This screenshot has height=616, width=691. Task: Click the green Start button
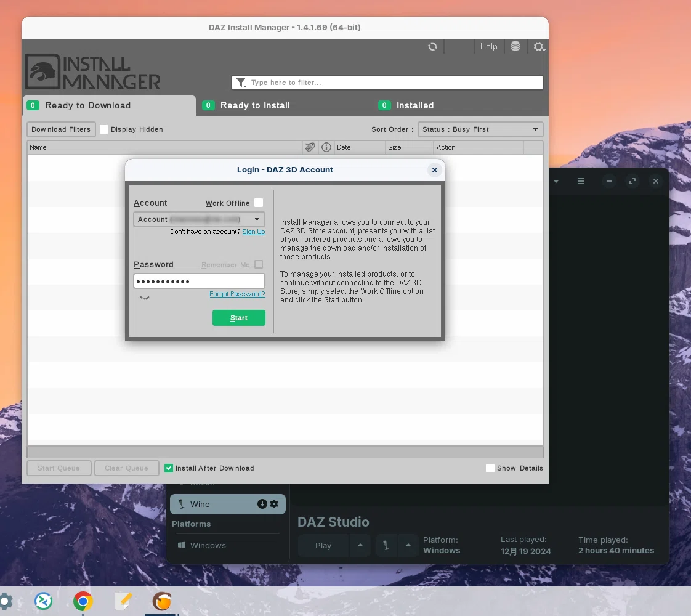(x=239, y=318)
